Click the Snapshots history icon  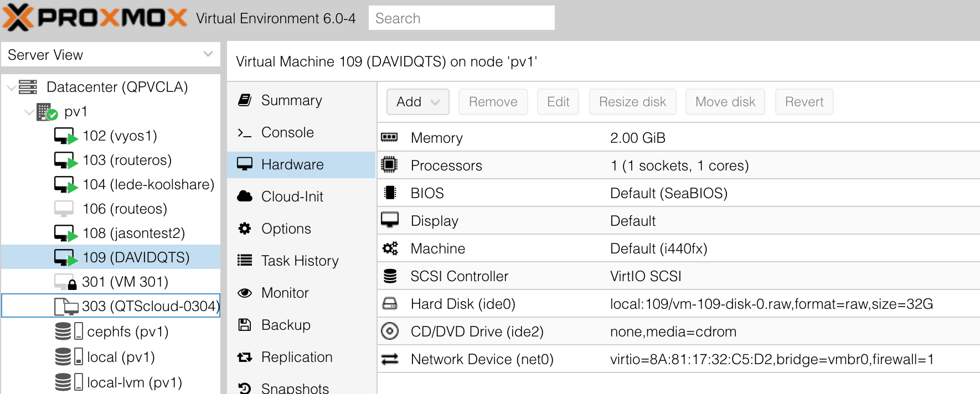coord(245,388)
